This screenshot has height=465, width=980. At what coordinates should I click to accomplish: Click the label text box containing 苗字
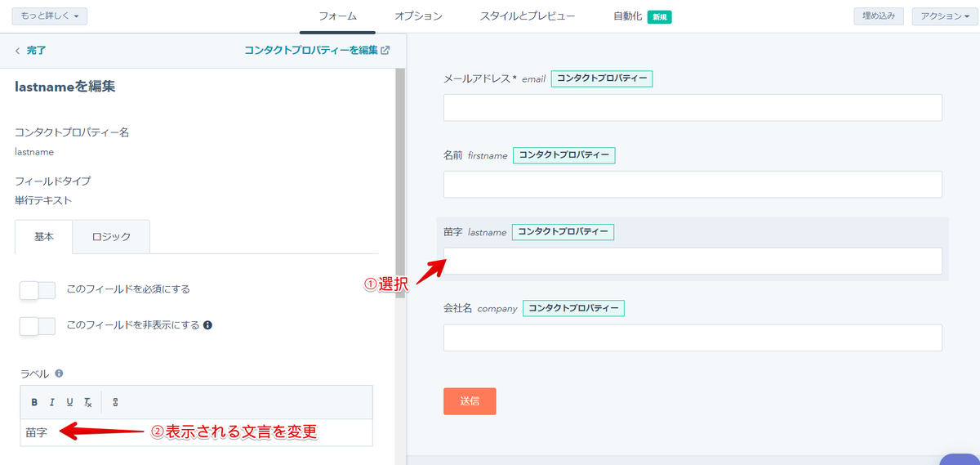196,432
